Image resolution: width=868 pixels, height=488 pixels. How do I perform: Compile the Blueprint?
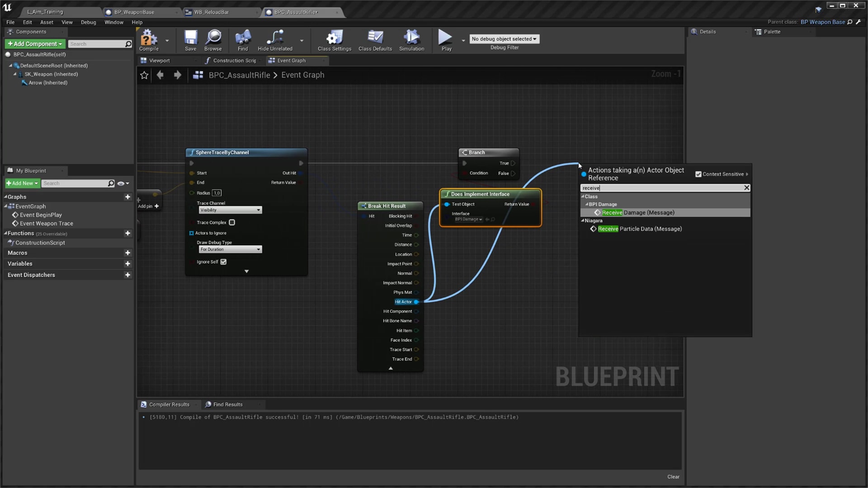[149, 40]
